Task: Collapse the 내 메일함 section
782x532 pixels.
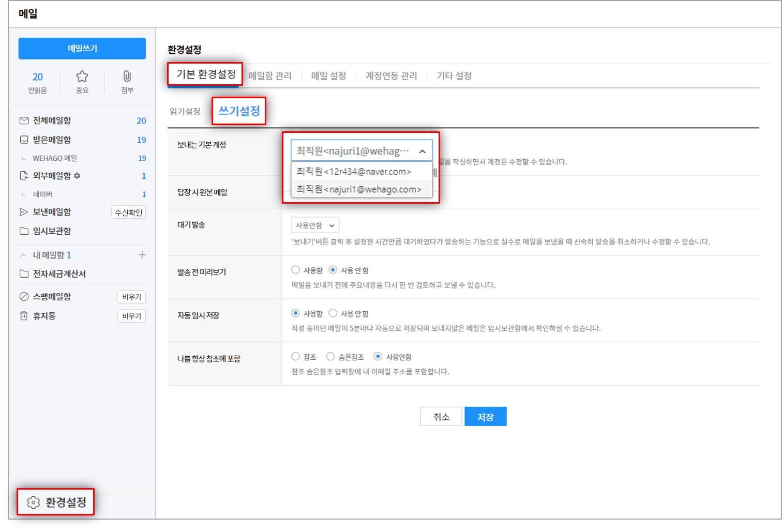Action: pyautogui.click(x=23, y=255)
